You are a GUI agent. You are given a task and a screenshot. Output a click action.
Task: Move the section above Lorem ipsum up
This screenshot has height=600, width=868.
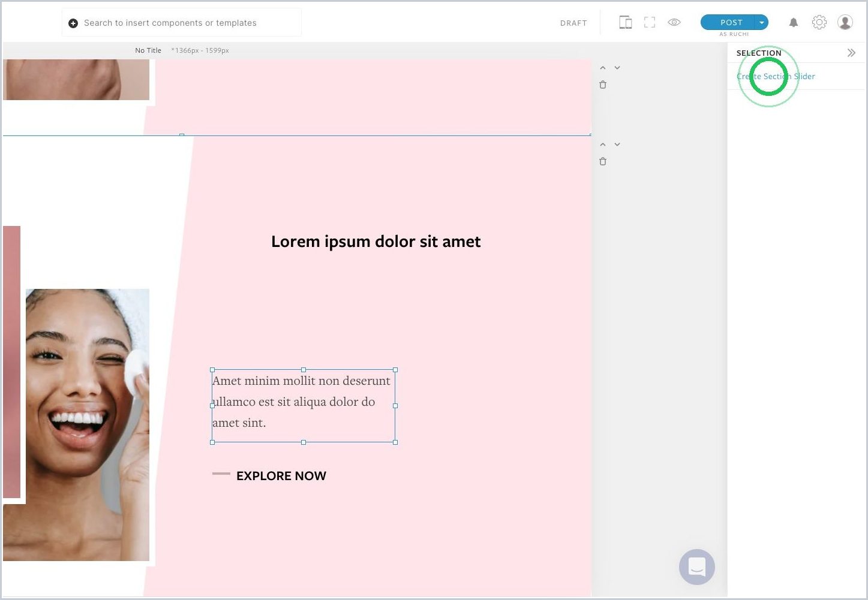pos(603,68)
